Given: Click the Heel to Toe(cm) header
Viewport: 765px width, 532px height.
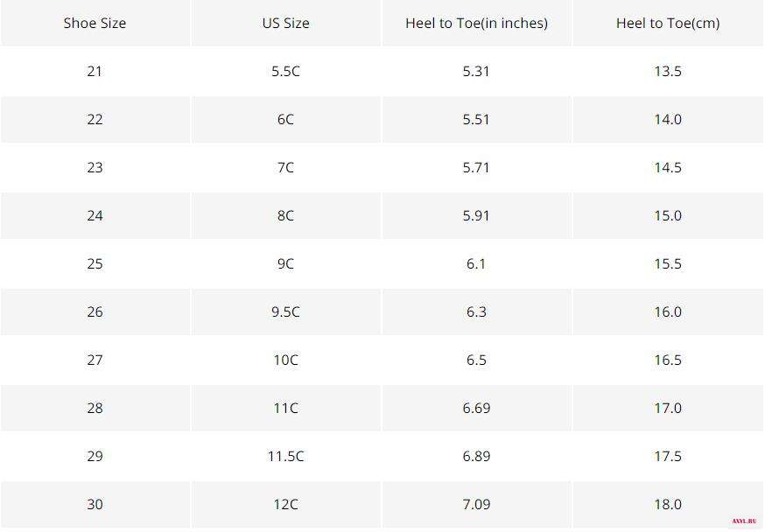Looking at the screenshot, I should pyautogui.click(x=668, y=23).
